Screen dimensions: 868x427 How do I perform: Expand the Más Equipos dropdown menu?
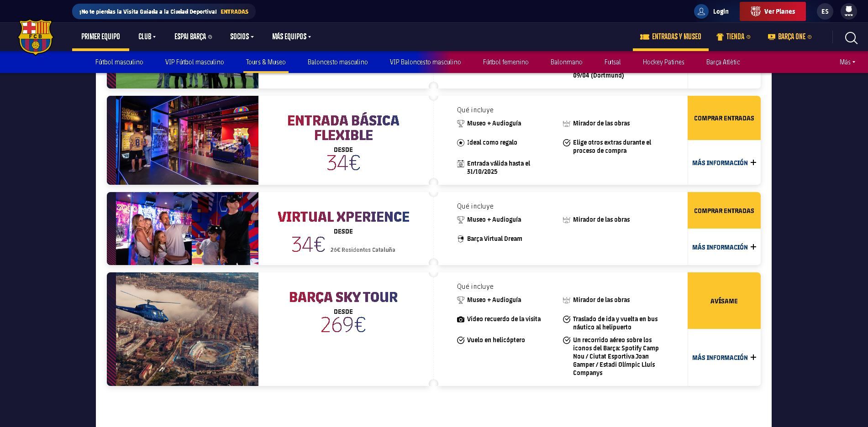(x=291, y=36)
